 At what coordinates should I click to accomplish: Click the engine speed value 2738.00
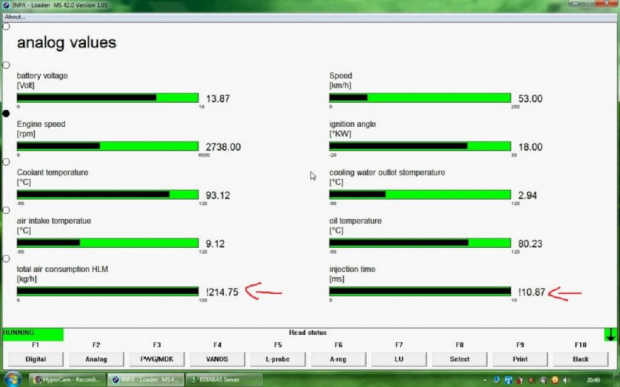223,147
